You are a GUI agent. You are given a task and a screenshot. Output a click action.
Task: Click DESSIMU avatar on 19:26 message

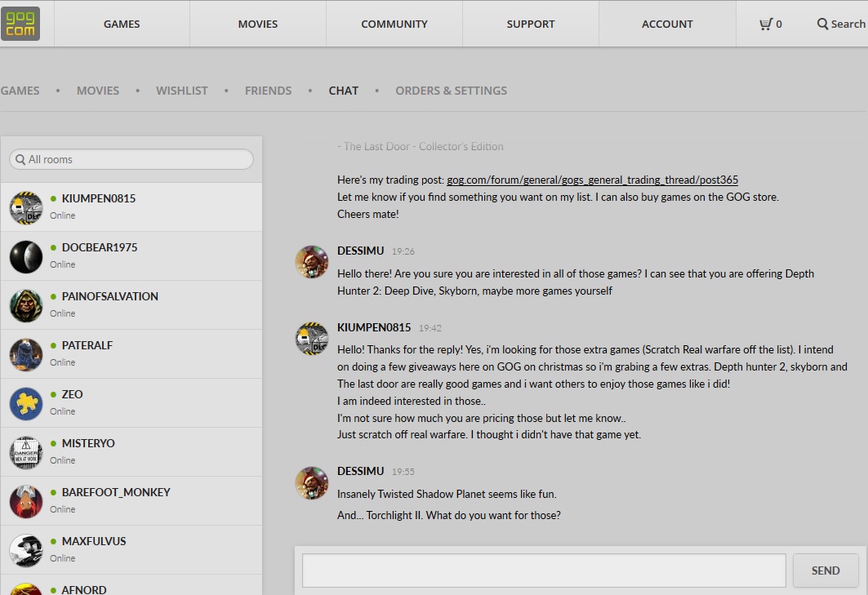tap(312, 262)
